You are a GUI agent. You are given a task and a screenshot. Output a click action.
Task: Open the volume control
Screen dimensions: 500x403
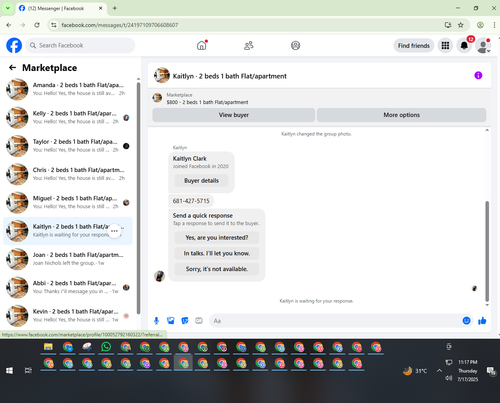(x=449, y=378)
